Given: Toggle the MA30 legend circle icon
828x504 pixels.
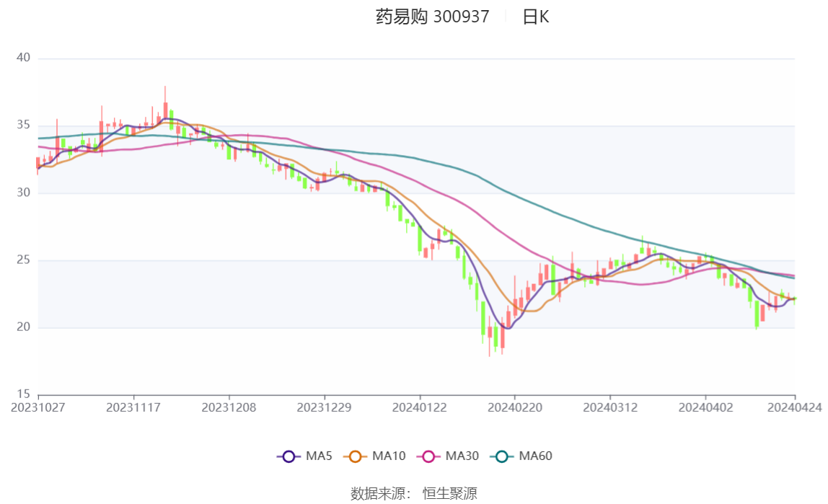Looking at the screenshot, I should click(428, 456).
